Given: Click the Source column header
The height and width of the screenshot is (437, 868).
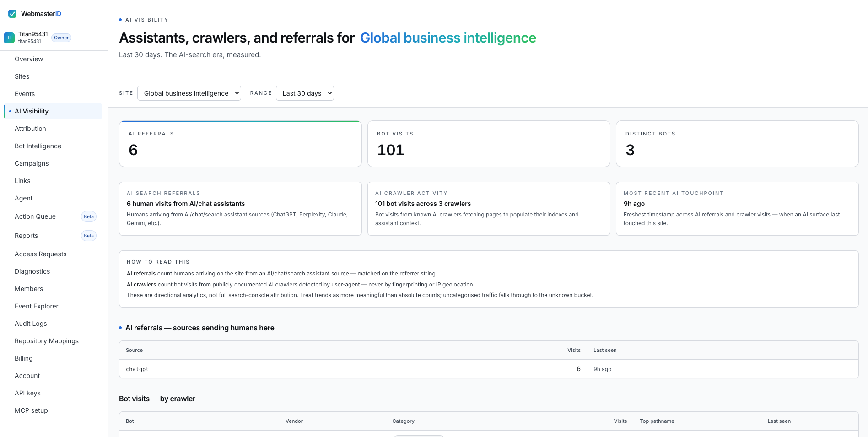Looking at the screenshot, I should pos(134,350).
